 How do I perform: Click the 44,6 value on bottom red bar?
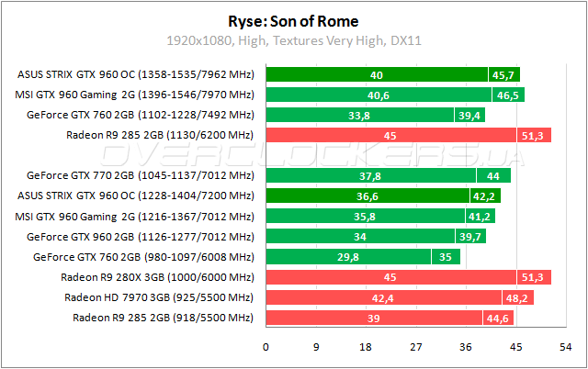[498, 318]
